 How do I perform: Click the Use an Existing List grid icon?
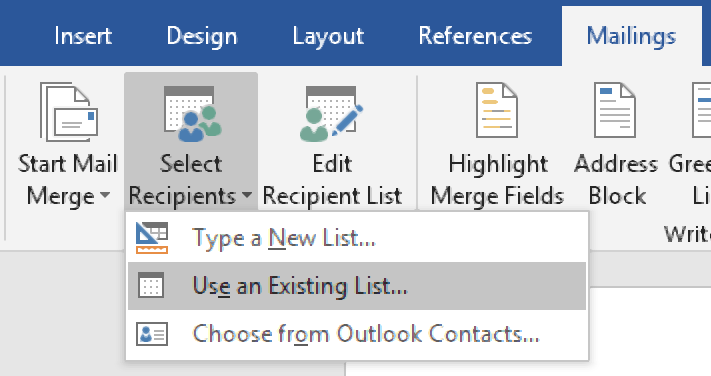coord(151,285)
